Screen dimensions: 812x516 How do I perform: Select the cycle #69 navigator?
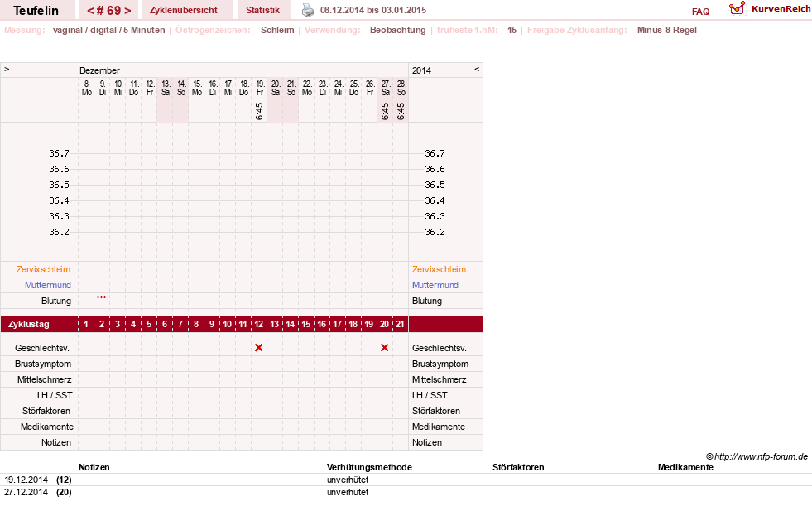coord(108,11)
